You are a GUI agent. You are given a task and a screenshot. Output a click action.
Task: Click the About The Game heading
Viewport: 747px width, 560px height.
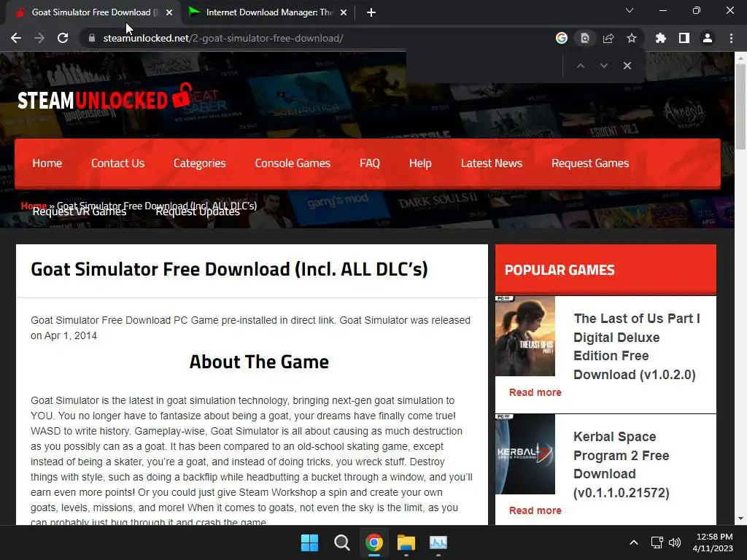pos(259,362)
